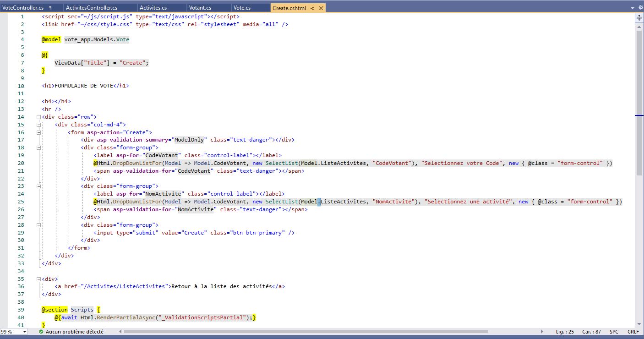Collapse the form asp-action block on line 16
Viewport: 644px width, 339px height.
(x=38, y=132)
